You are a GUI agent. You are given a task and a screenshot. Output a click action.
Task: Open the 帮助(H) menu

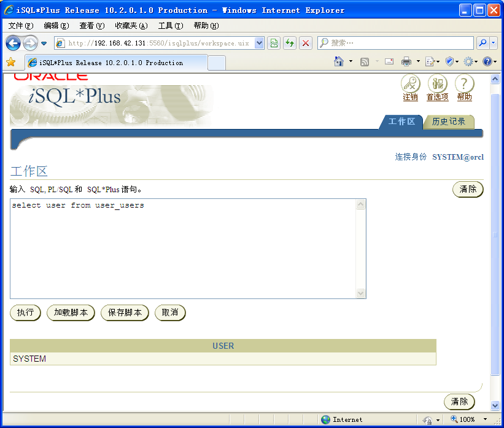pyautogui.click(x=206, y=26)
